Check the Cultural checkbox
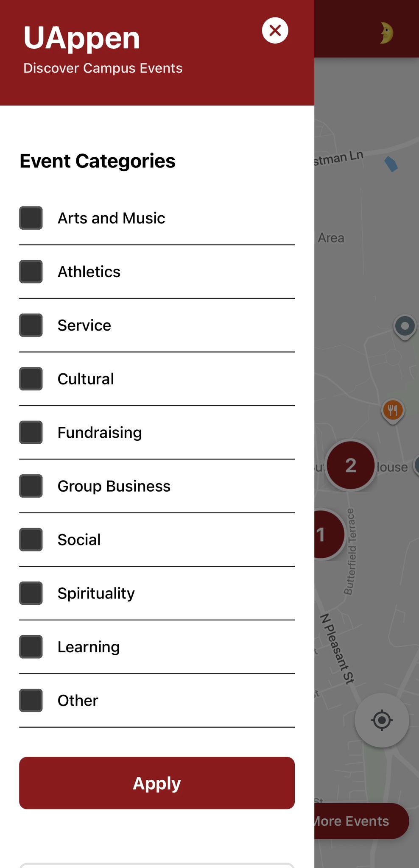Viewport: 419px width, 868px height. tap(31, 379)
